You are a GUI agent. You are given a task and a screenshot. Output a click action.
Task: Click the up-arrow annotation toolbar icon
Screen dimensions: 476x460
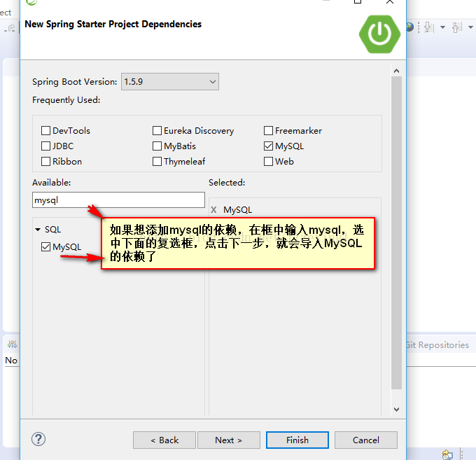[x=457, y=27]
